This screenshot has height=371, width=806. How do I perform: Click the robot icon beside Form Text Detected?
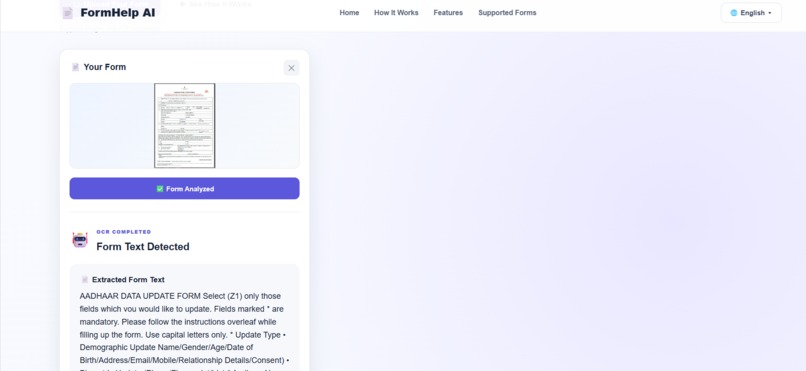point(80,240)
